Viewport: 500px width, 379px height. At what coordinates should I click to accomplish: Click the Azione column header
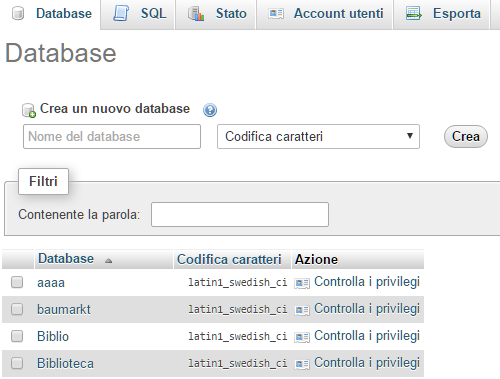click(316, 259)
